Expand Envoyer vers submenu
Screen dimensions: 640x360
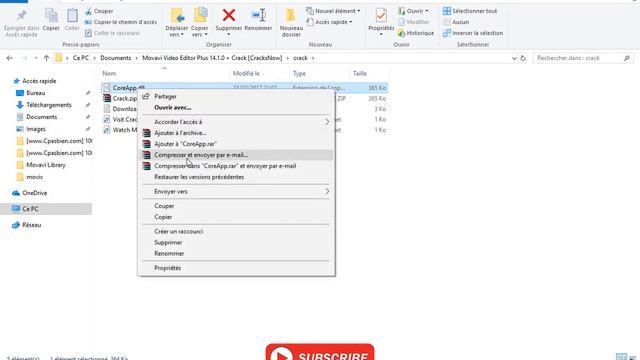[237, 191]
